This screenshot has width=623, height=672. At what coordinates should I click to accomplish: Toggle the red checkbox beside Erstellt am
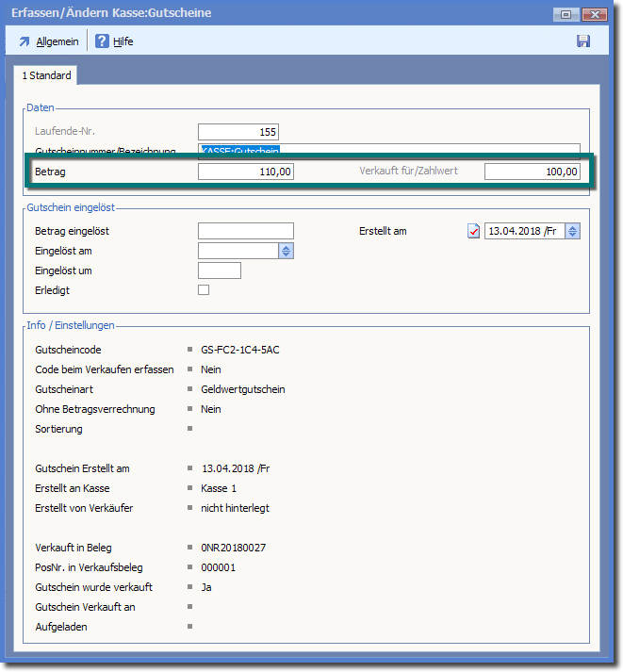pyautogui.click(x=474, y=232)
